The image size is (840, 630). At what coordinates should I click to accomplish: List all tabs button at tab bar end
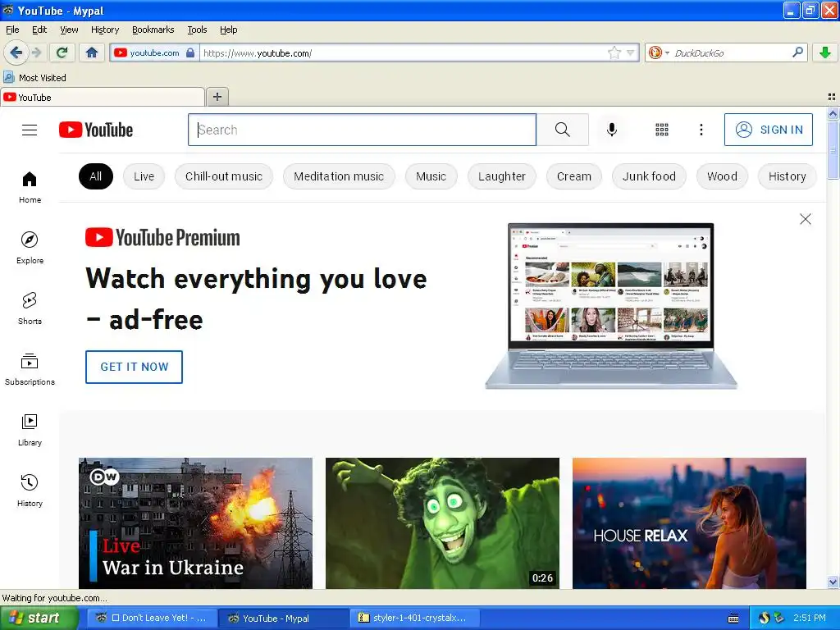pyautogui.click(x=832, y=97)
